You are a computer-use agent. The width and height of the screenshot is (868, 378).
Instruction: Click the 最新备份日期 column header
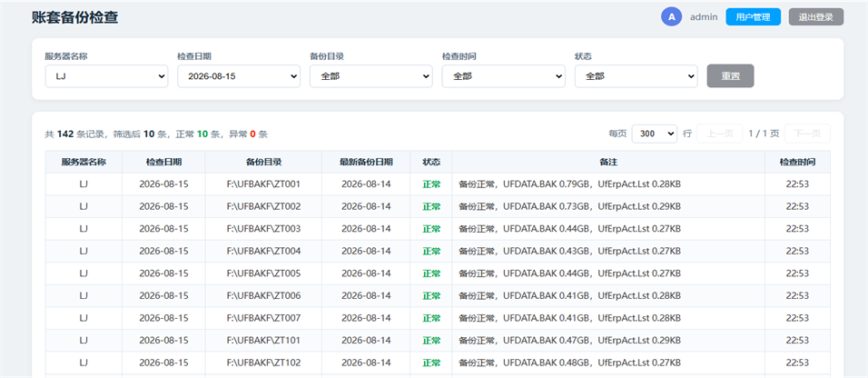[x=366, y=162]
